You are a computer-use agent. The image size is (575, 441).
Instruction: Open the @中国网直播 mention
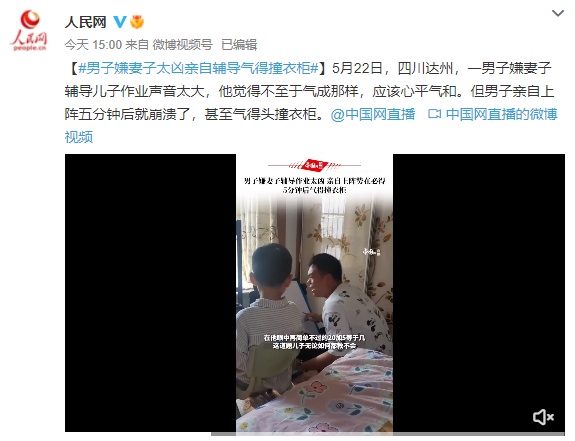point(373,114)
